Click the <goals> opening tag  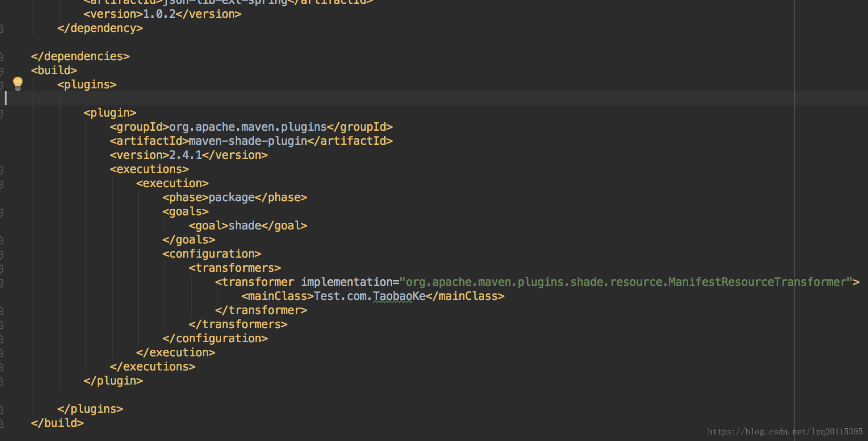(186, 212)
